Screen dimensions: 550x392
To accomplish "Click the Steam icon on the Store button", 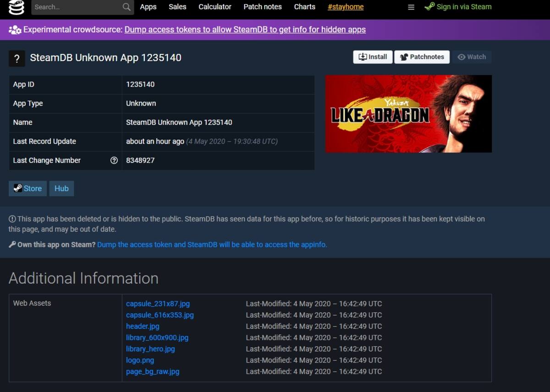I will [18, 188].
